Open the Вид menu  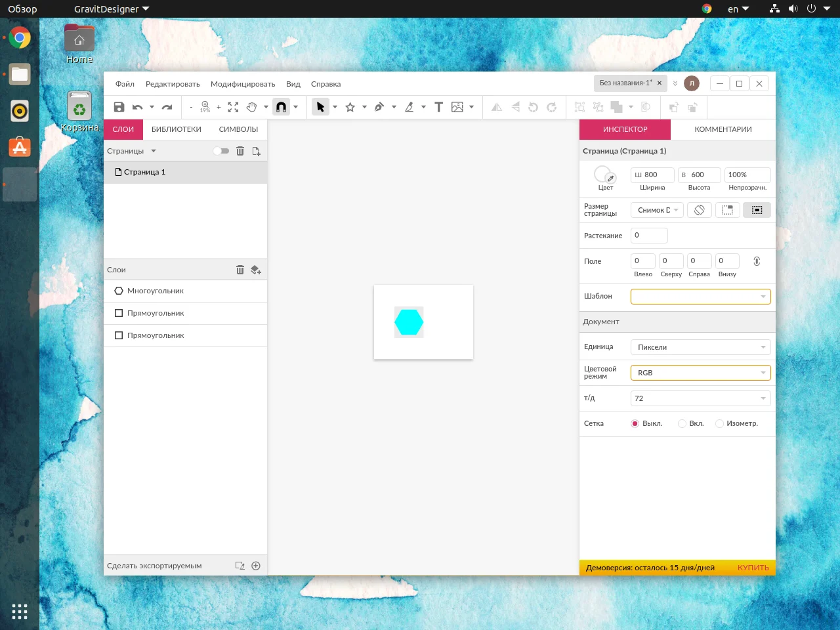coord(293,84)
